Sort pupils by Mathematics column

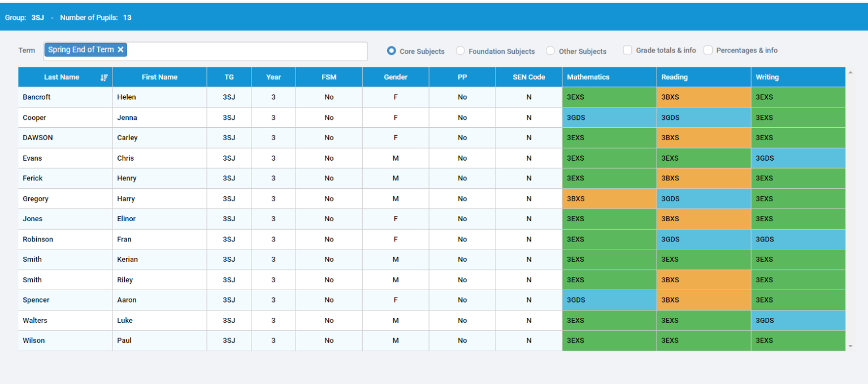tap(588, 77)
